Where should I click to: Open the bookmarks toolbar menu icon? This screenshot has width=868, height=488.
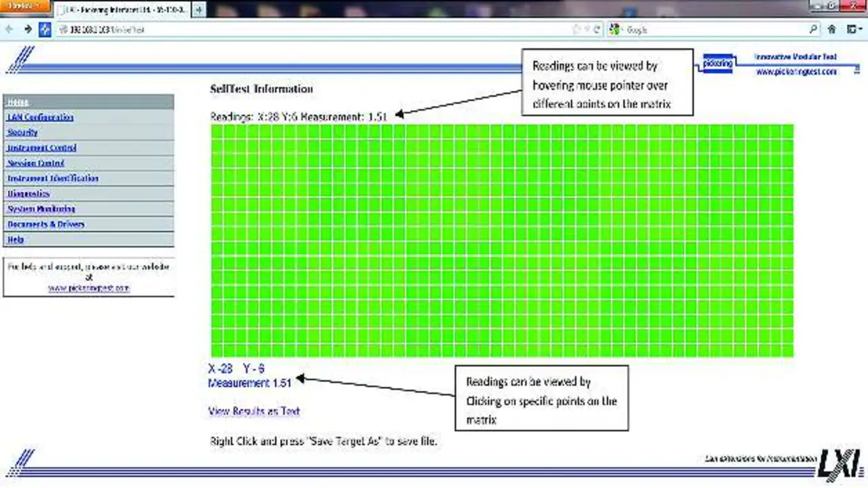point(854,30)
